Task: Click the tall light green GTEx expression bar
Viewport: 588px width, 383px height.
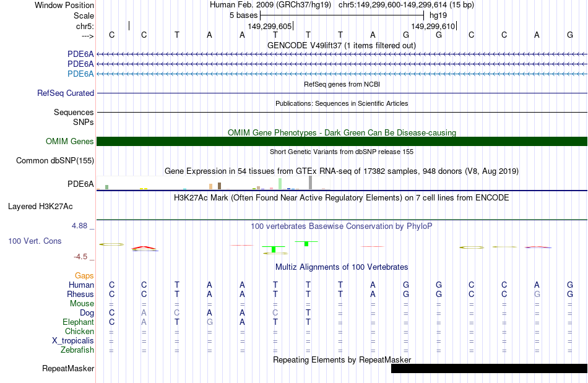Action: (x=280, y=184)
